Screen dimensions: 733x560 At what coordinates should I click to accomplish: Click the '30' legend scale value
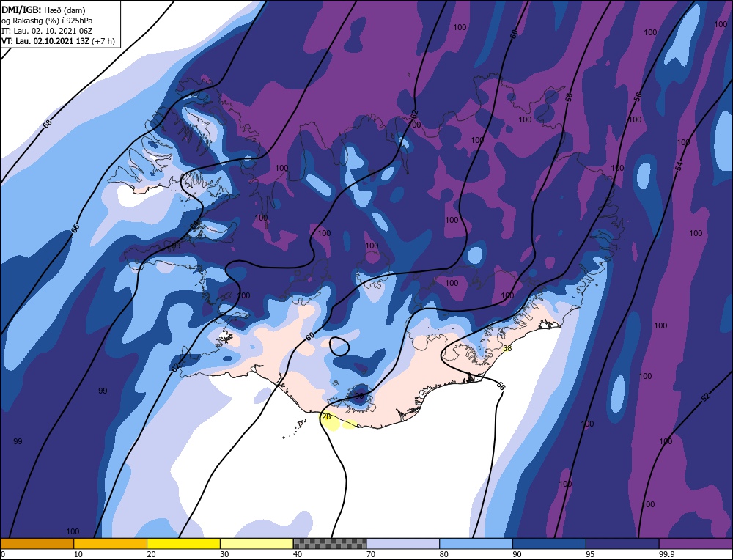tap(224, 554)
